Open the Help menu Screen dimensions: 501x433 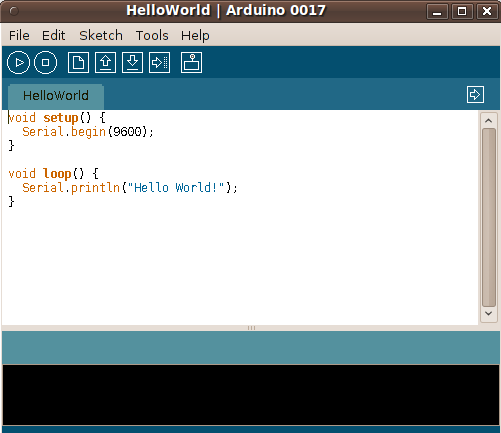[195, 35]
